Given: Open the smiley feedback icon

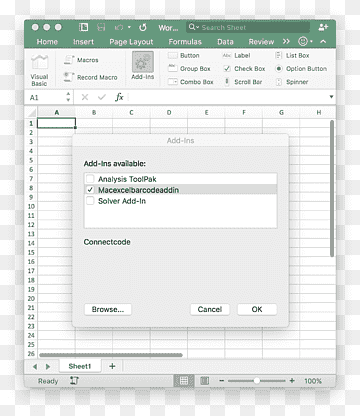Looking at the screenshot, I should (x=303, y=41).
